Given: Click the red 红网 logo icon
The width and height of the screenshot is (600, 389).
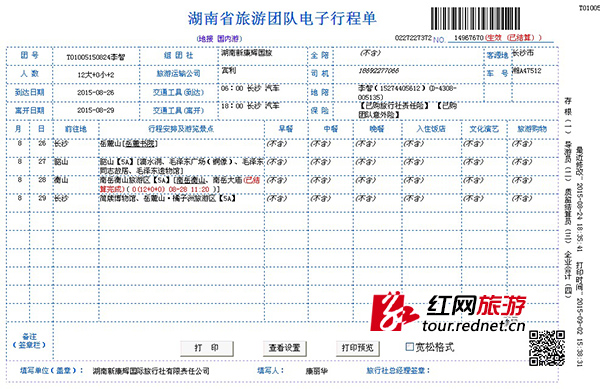Looking at the screenshot, I should tap(393, 312).
